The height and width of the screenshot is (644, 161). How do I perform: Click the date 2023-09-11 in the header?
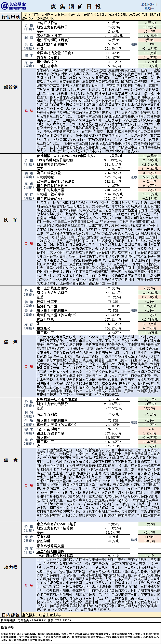149,4
